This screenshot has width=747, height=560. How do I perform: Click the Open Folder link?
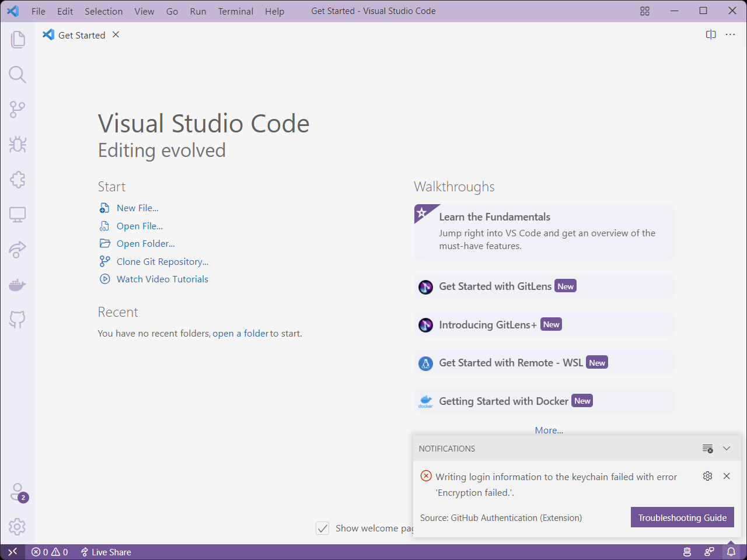[x=146, y=244]
